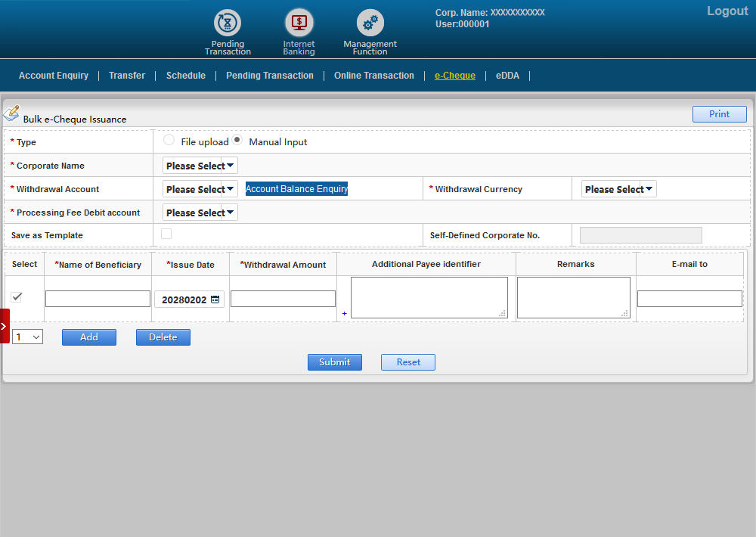The image size is (756, 537).
Task: Click the Bulk e-Cheque Issuance pencil icon
Action: (x=11, y=113)
